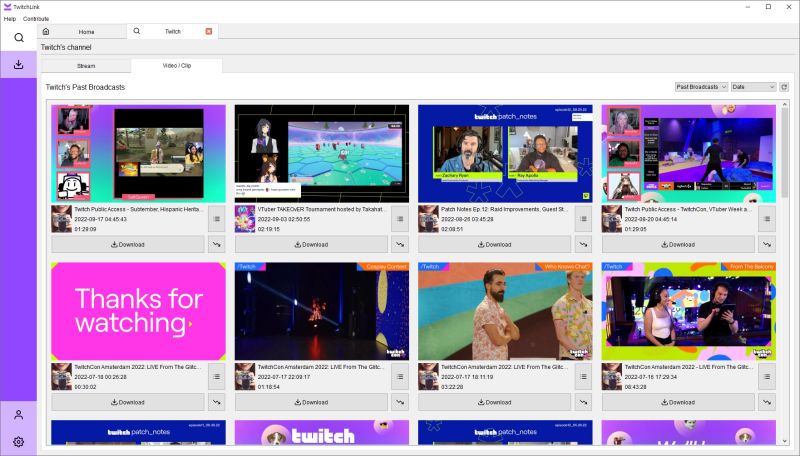800x456 pixels.
Task: Open the Help menu
Action: coord(10,19)
